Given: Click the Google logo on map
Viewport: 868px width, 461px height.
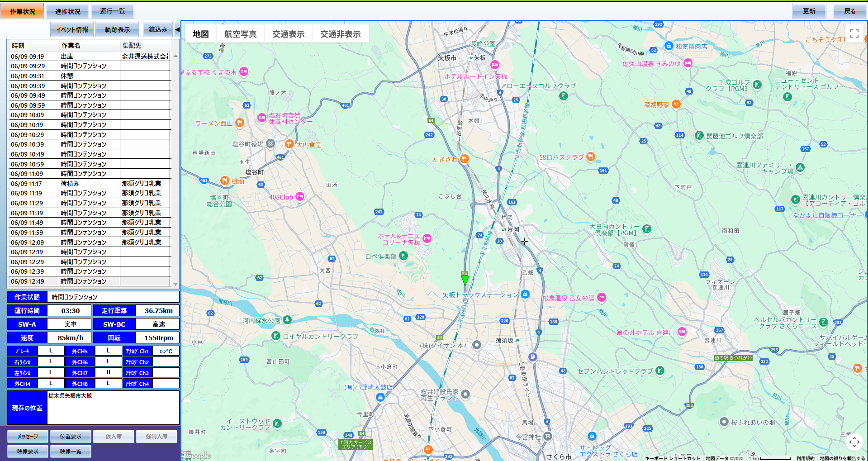Looking at the screenshot, I should 197,456.
